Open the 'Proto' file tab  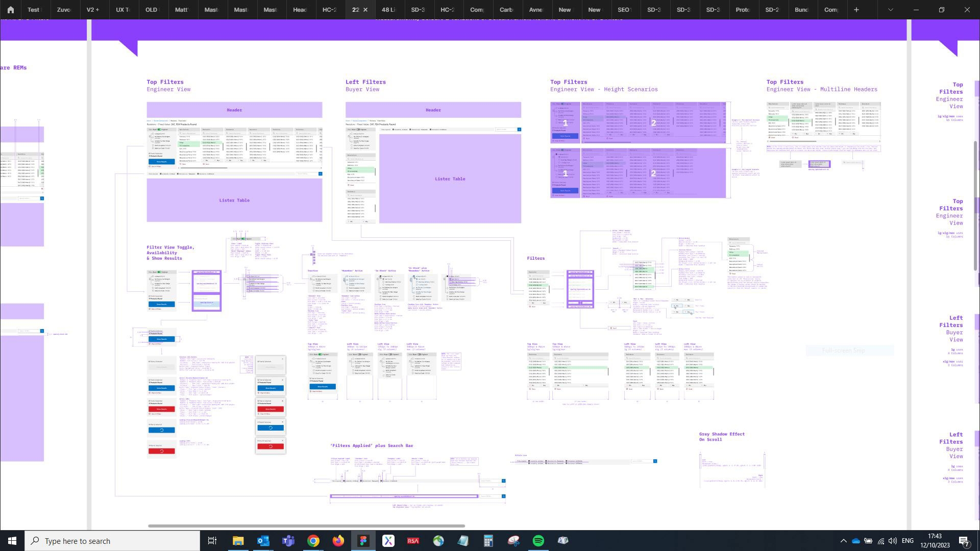pos(742,10)
